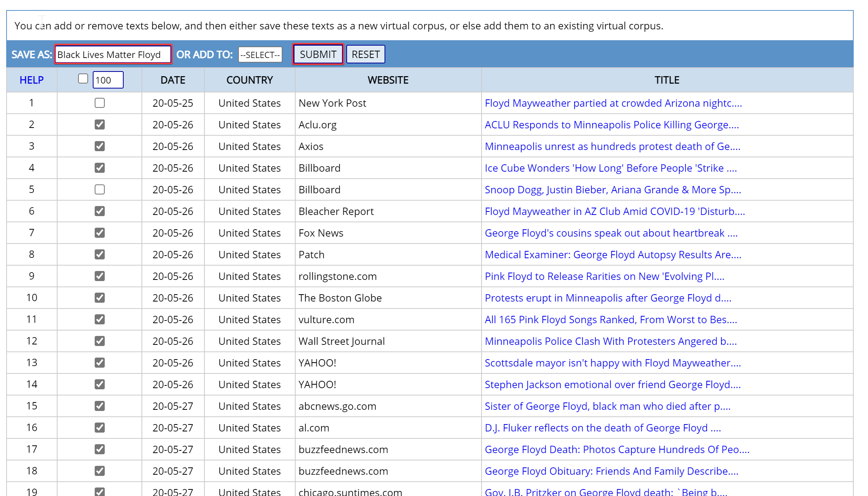Uncheck the abcnews.go.com row checkbox

[100, 406]
